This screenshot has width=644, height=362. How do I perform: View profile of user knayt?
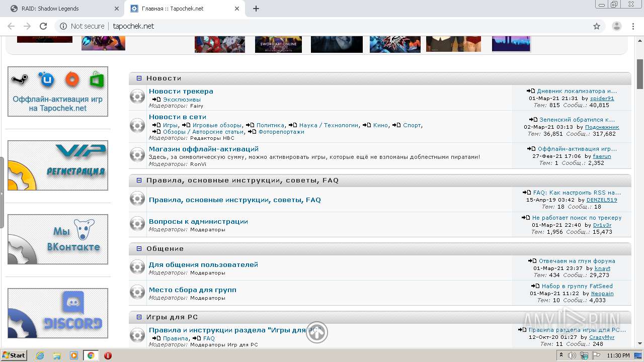point(602,268)
